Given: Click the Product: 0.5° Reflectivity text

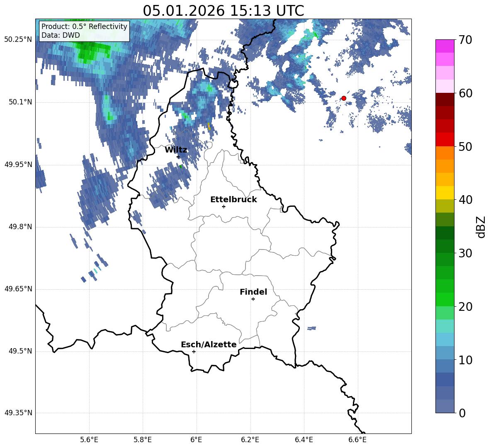Looking at the screenshot, I should point(84,26).
